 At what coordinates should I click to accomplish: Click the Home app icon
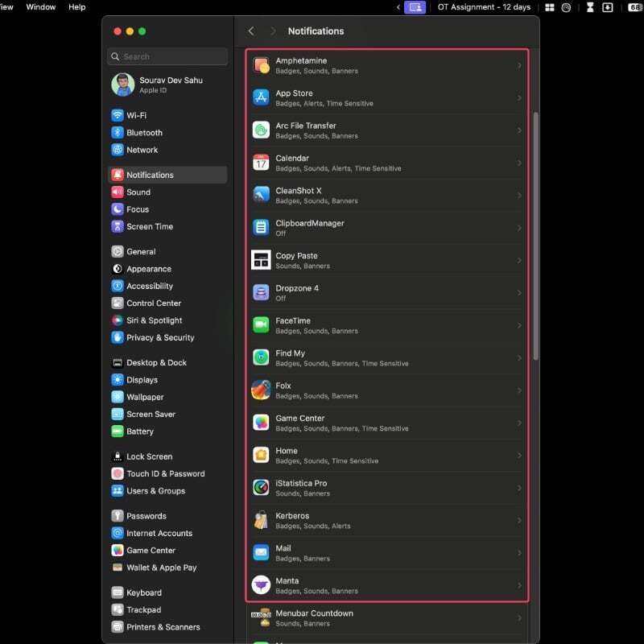(261, 455)
